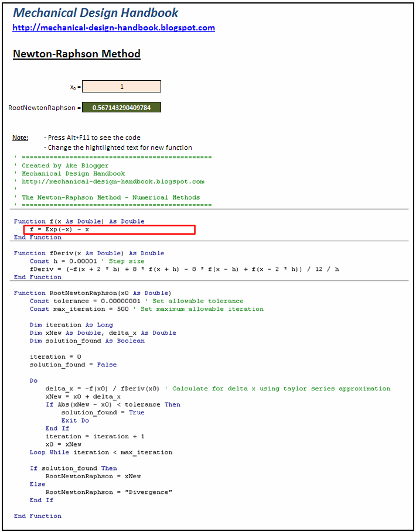Click the 'Note:' label
The width and height of the screenshot is (416, 532).
tap(20, 138)
